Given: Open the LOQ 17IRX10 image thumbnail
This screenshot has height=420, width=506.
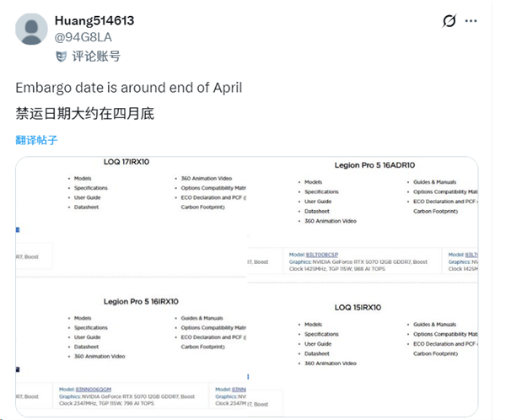Looking at the screenshot, I should (131, 219).
